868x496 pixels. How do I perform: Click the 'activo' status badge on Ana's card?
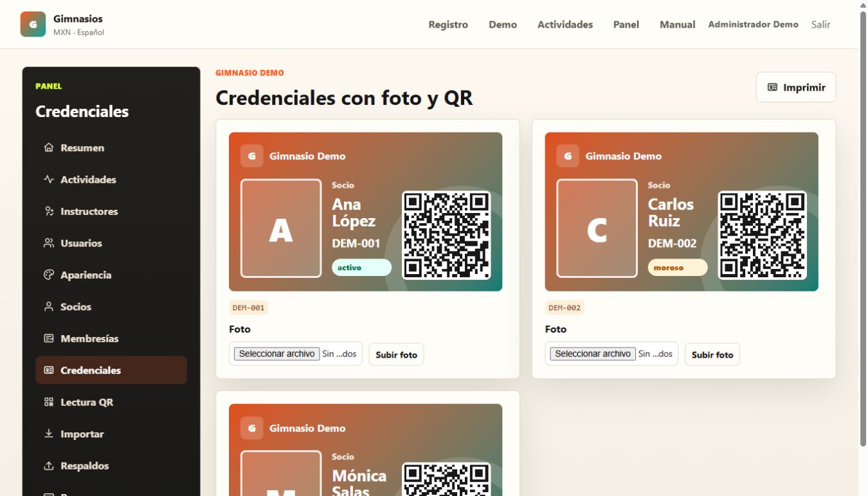point(361,268)
